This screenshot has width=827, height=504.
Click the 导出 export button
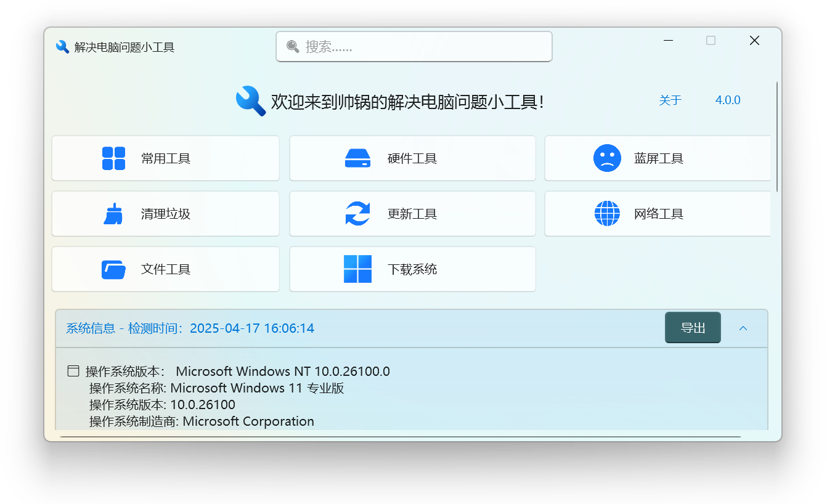coord(693,328)
